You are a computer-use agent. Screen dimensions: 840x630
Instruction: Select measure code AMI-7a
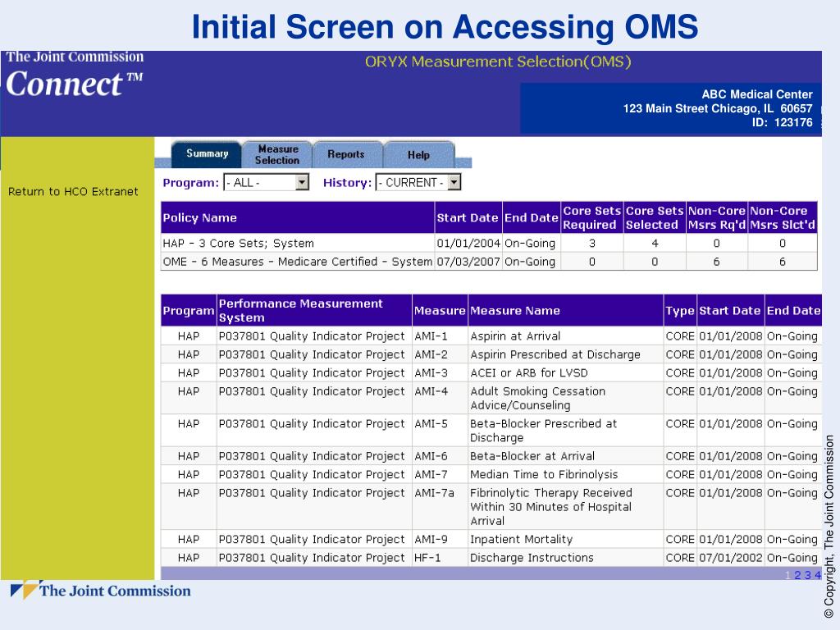point(434,493)
